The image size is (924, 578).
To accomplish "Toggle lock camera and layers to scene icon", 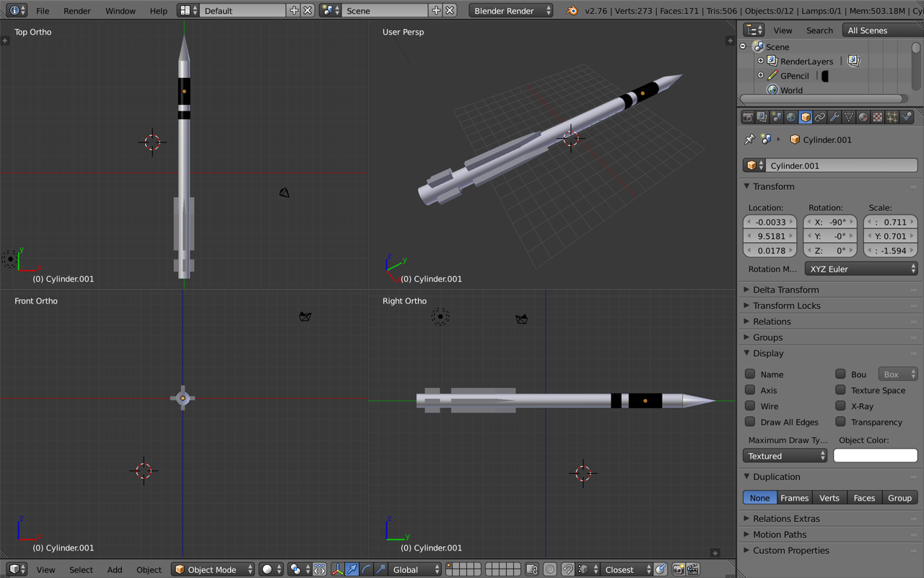I will click(532, 569).
